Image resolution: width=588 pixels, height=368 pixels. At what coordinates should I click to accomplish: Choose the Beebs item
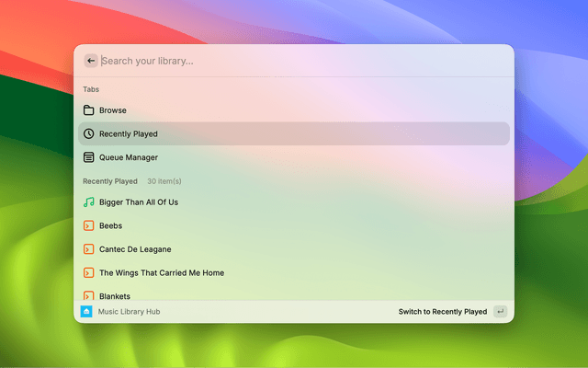[x=111, y=225]
